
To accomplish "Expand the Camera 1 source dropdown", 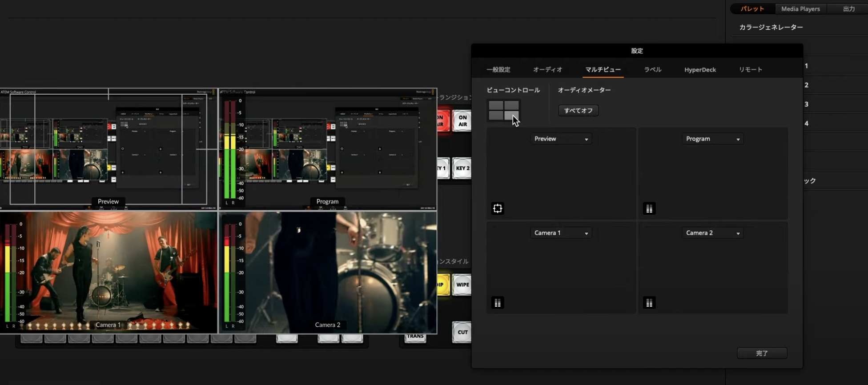I will click(561, 233).
